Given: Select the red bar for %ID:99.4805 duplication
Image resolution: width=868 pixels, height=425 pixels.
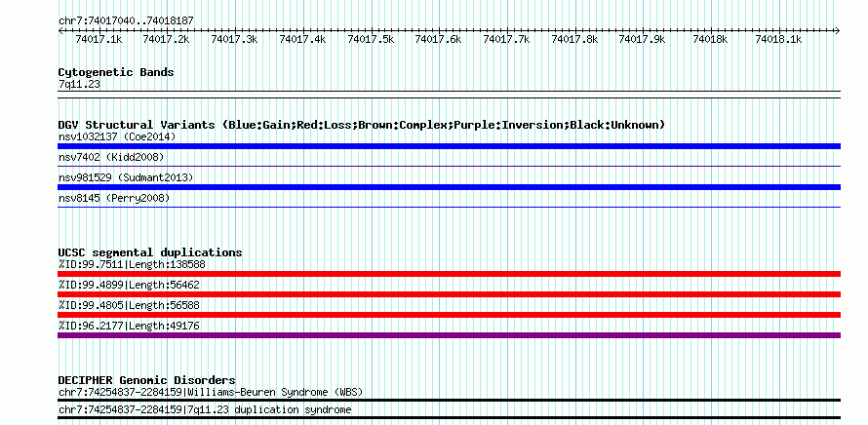Looking at the screenshot, I should pyautogui.click(x=449, y=315).
